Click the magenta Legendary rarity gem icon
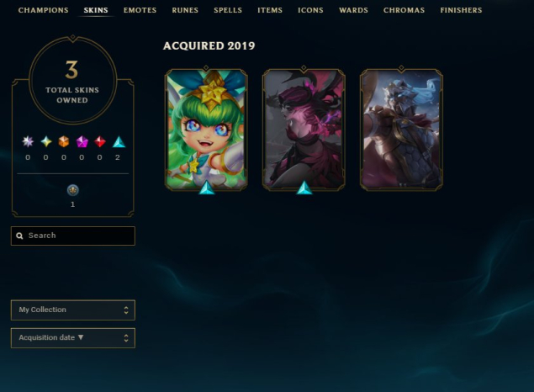 (82, 141)
